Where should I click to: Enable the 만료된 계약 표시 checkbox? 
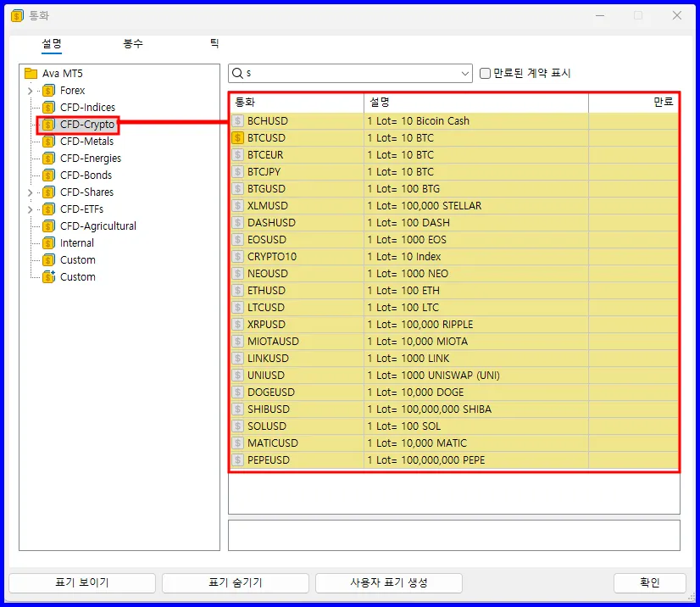pos(485,73)
